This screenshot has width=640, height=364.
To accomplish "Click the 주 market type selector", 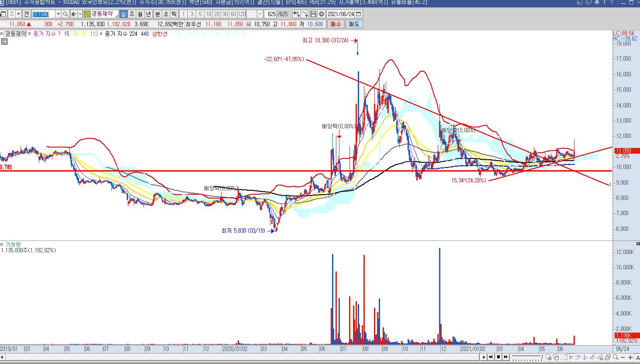I will coord(12,14).
